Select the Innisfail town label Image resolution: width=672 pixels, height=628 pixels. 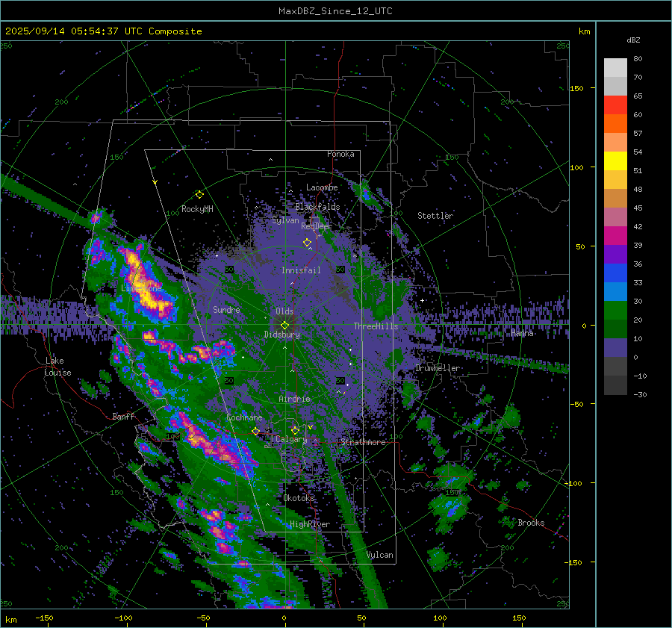(x=301, y=270)
